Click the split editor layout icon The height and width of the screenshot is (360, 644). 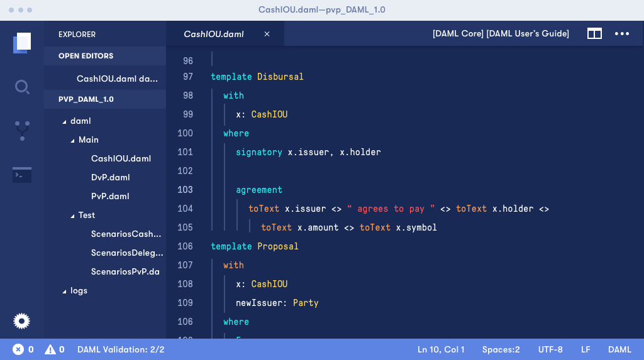(x=594, y=34)
